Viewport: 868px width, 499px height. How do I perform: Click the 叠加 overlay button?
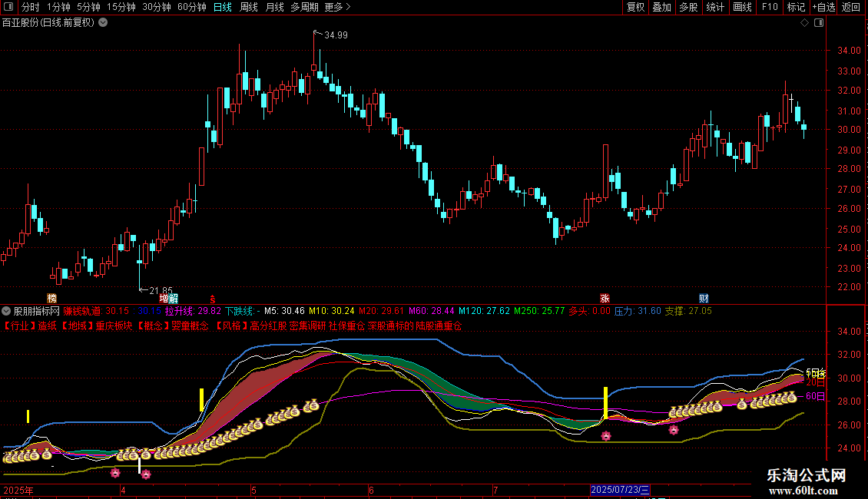click(662, 7)
